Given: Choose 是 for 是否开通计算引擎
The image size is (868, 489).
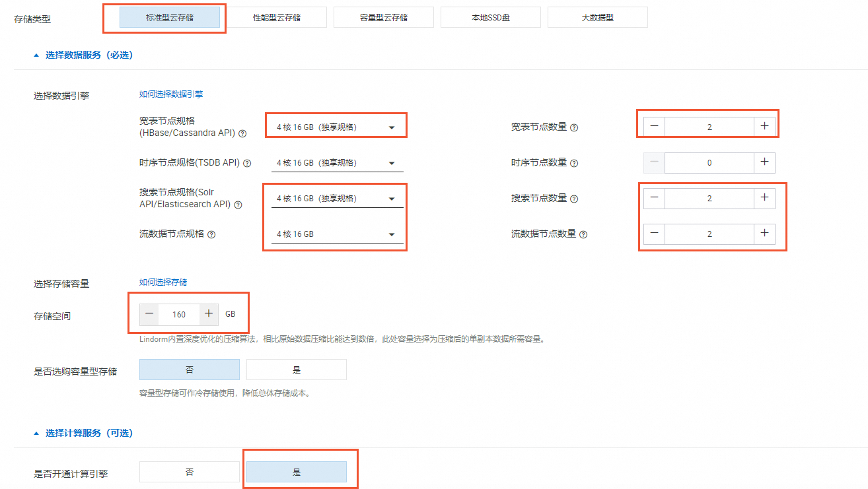Looking at the screenshot, I should point(297,472).
